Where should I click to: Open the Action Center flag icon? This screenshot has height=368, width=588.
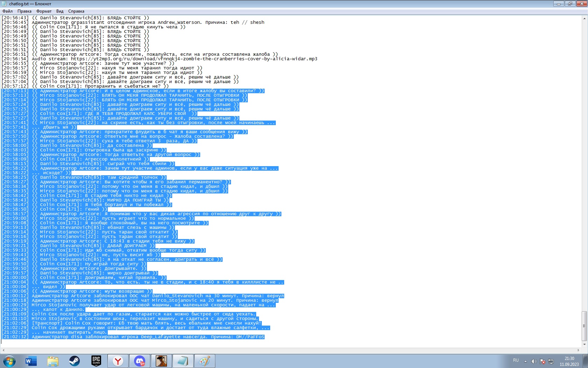(542, 361)
